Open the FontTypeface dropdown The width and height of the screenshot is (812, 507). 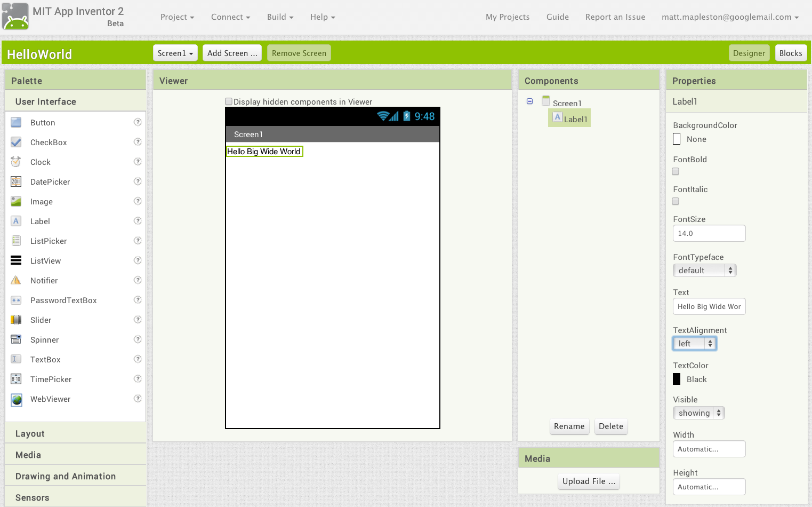click(704, 271)
